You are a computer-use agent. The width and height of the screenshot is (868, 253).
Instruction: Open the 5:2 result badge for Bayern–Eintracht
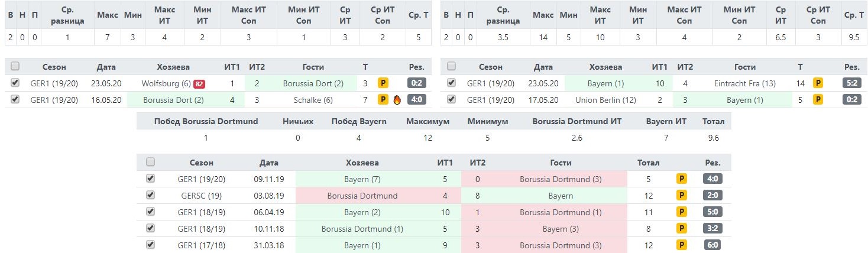click(851, 83)
